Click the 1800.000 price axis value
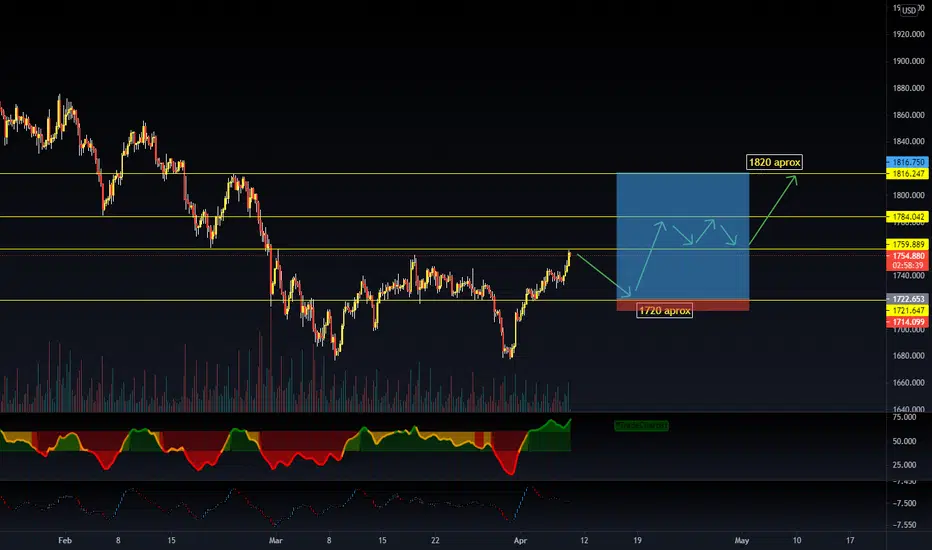This screenshot has width=932, height=550. coord(908,195)
